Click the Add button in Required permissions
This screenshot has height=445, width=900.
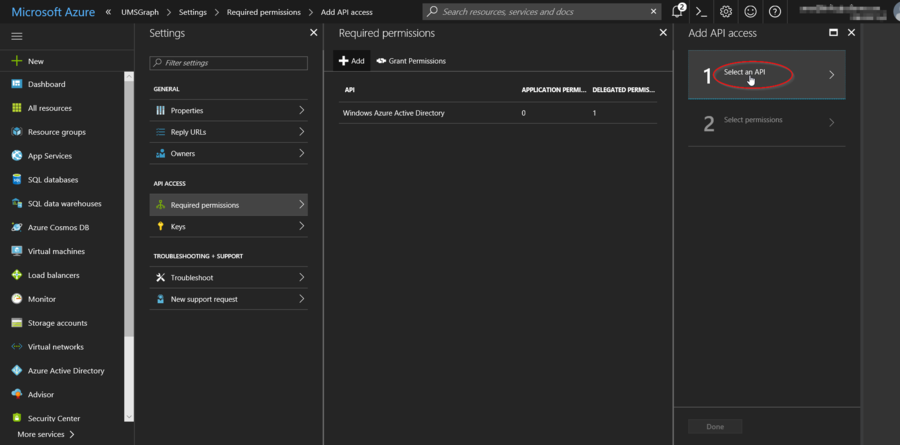(351, 61)
